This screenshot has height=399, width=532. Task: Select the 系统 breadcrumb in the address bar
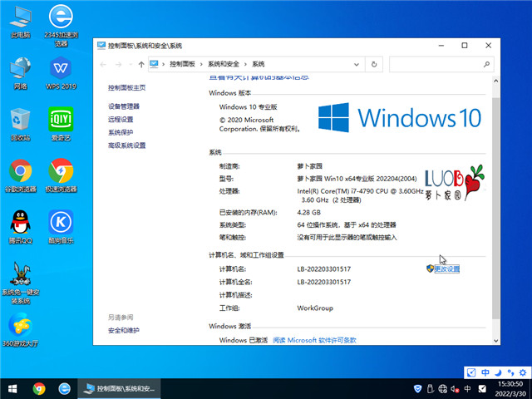click(259, 64)
